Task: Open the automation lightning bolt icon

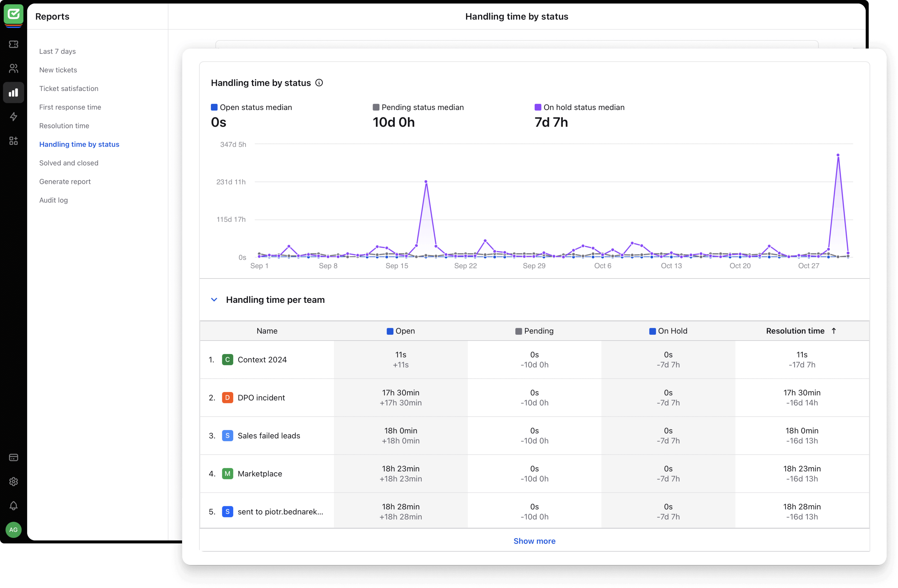Action: pyautogui.click(x=13, y=117)
